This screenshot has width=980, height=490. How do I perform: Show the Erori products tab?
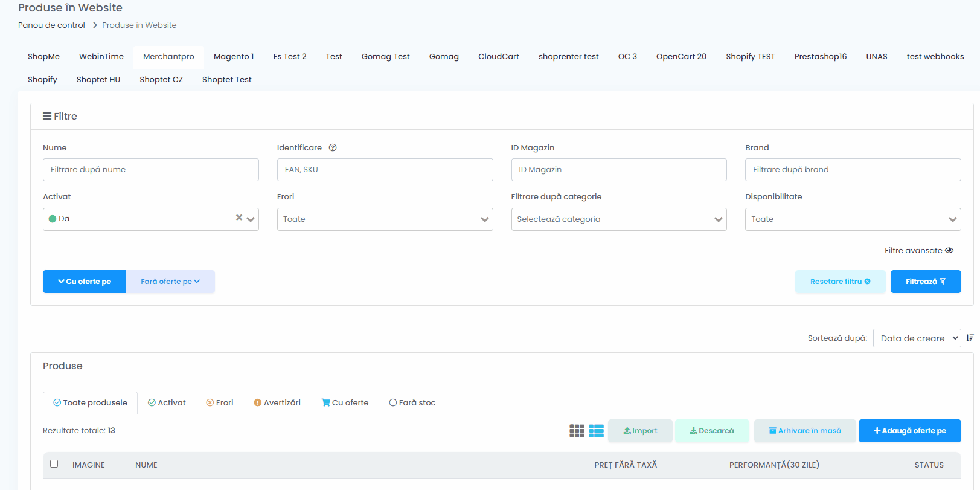220,402
